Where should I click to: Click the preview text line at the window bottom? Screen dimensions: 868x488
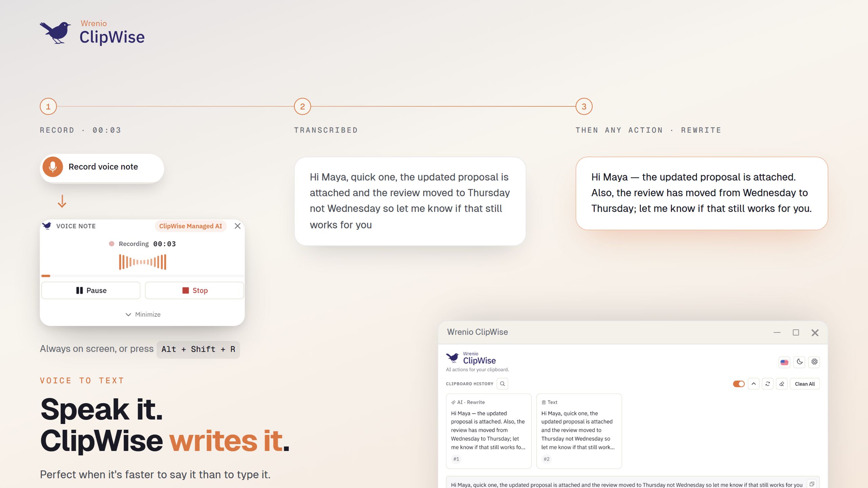(627, 485)
